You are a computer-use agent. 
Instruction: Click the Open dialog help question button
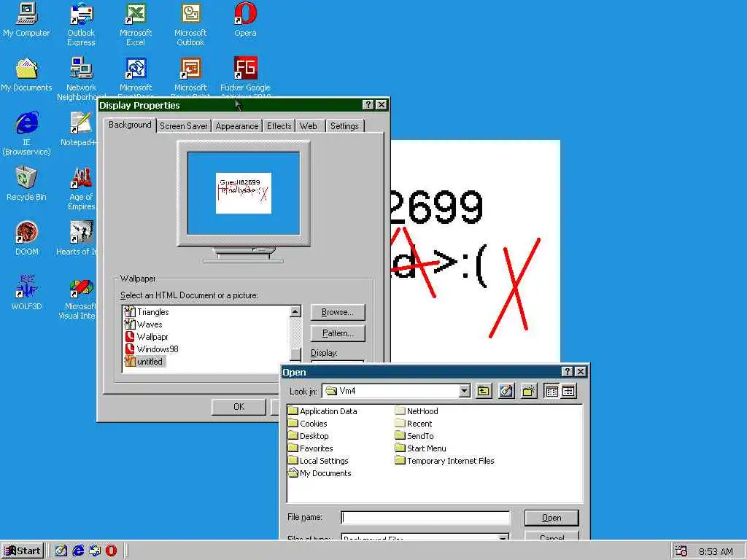pyautogui.click(x=567, y=371)
